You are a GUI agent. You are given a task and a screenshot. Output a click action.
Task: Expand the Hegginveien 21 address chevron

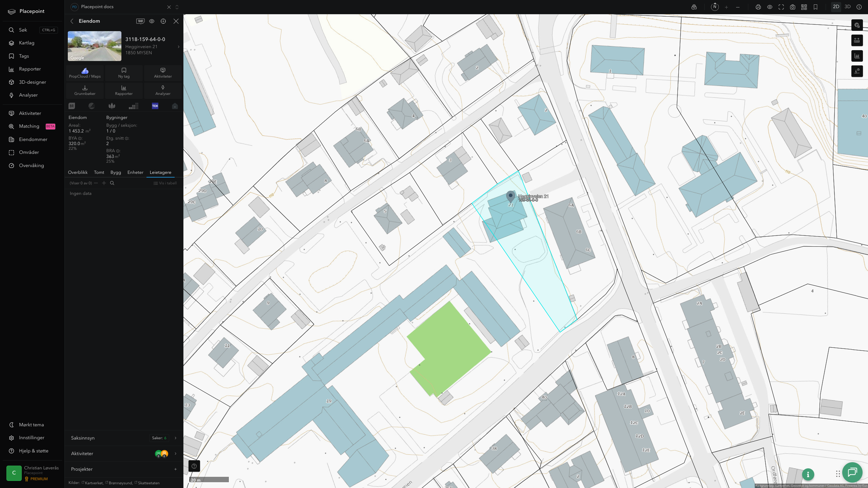click(179, 47)
